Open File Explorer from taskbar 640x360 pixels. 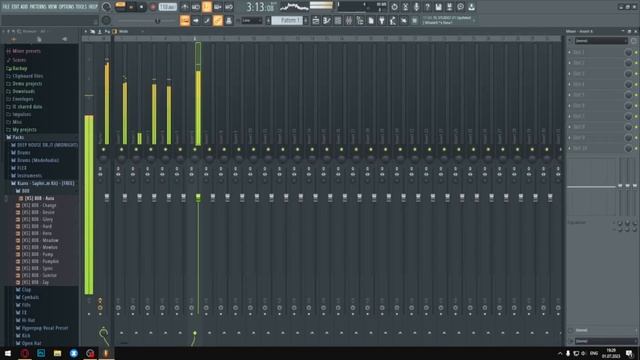57,353
